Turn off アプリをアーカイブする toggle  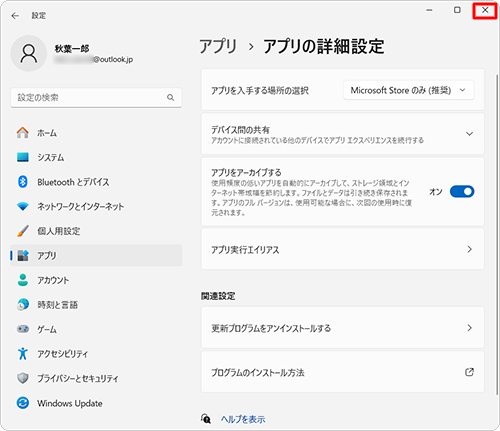click(462, 192)
